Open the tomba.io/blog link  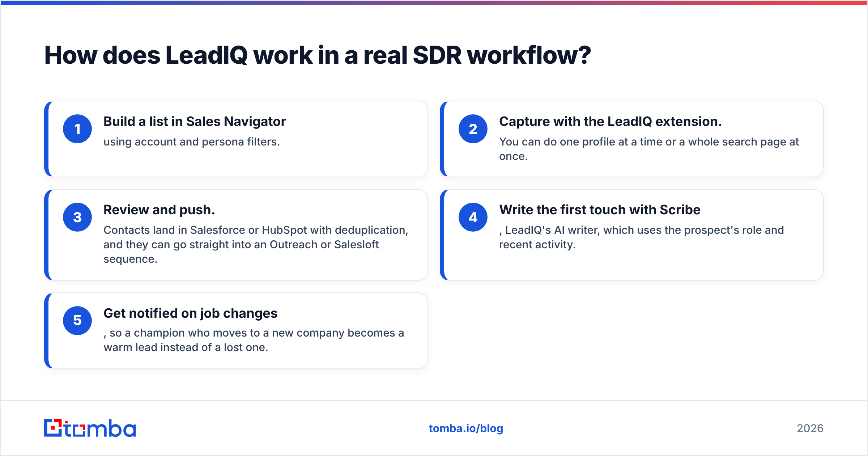[x=466, y=428]
